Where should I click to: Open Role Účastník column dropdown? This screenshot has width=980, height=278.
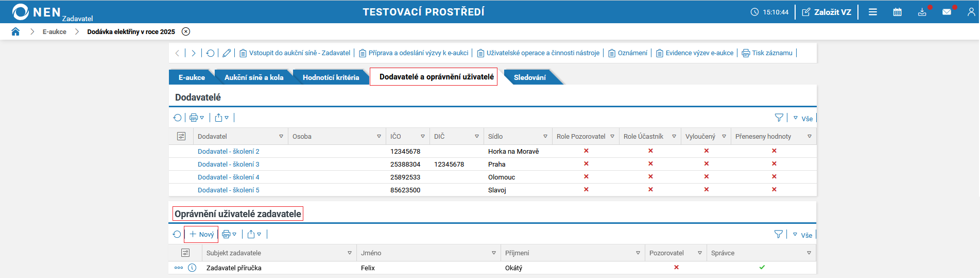point(674,137)
